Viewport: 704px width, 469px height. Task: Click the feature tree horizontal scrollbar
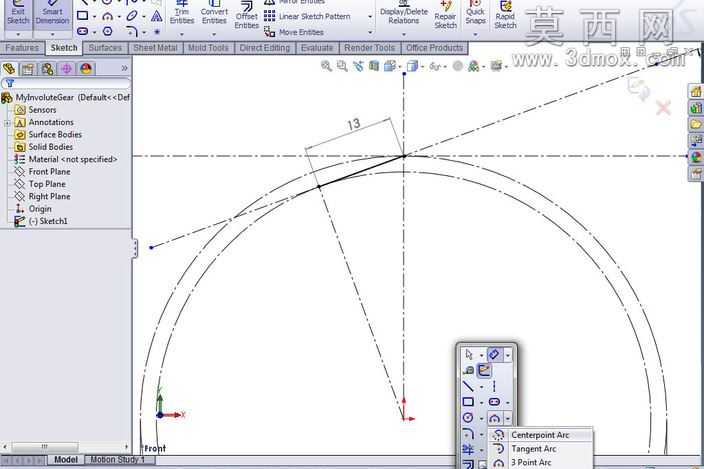coord(66,447)
